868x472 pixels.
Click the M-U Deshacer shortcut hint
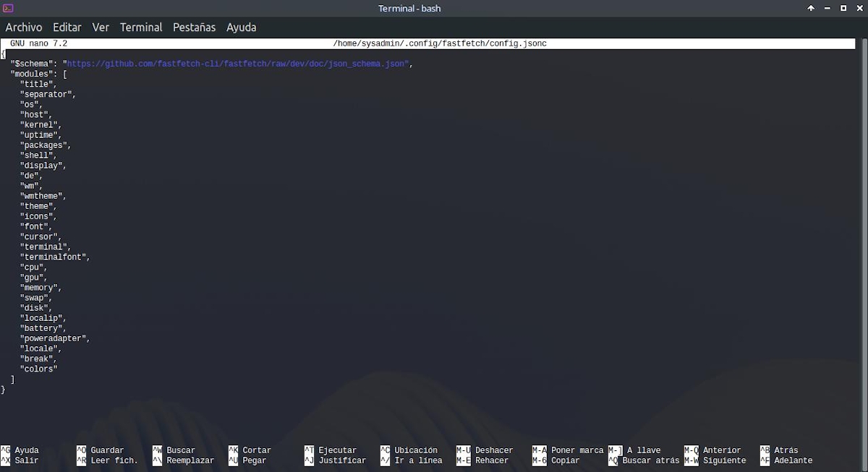485,450
